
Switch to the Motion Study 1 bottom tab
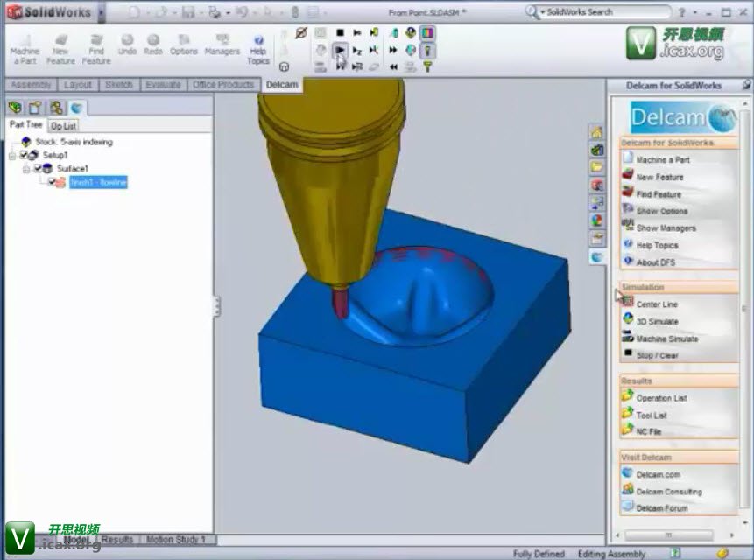(175, 540)
